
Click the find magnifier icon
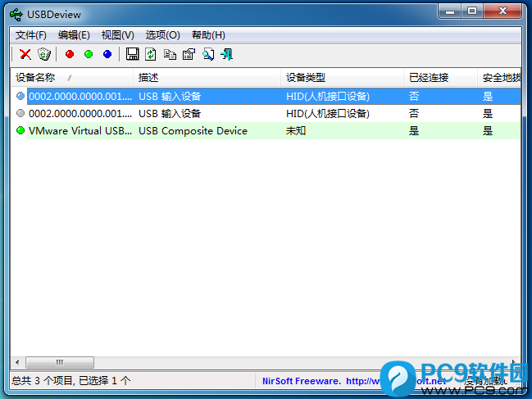pyautogui.click(x=208, y=54)
